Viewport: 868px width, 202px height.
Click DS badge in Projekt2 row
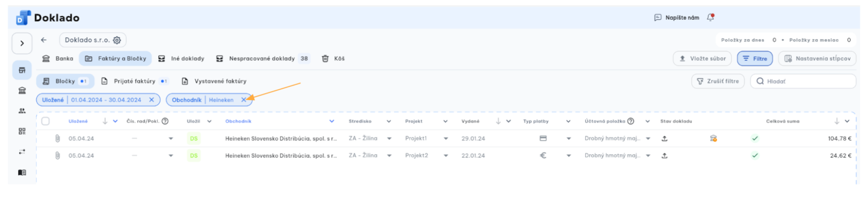(x=194, y=156)
